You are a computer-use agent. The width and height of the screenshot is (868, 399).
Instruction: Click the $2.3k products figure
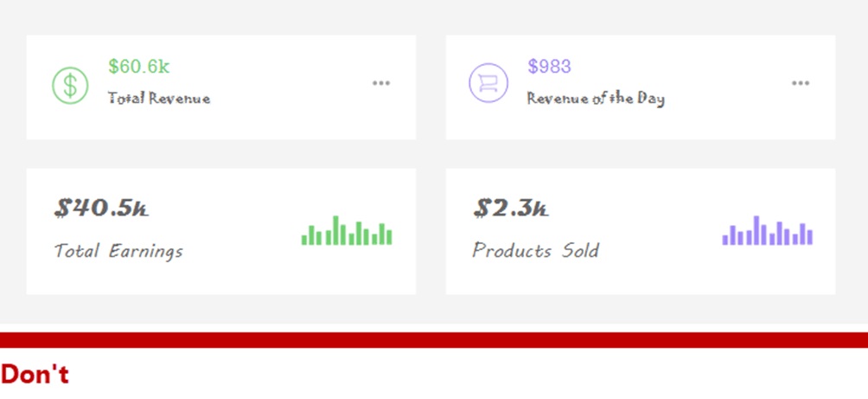(511, 209)
